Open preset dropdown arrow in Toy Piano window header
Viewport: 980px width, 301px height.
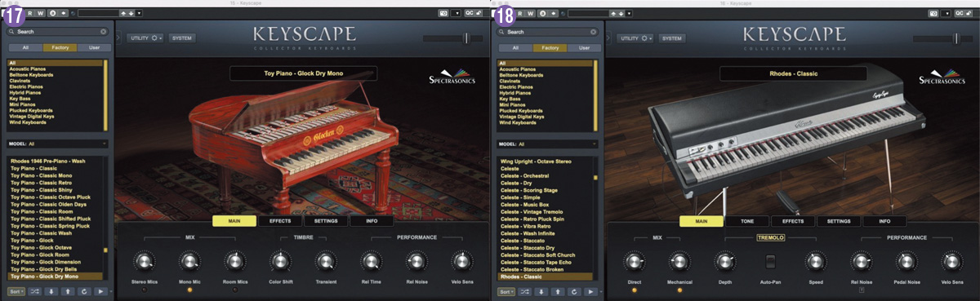[x=139, y=13]
